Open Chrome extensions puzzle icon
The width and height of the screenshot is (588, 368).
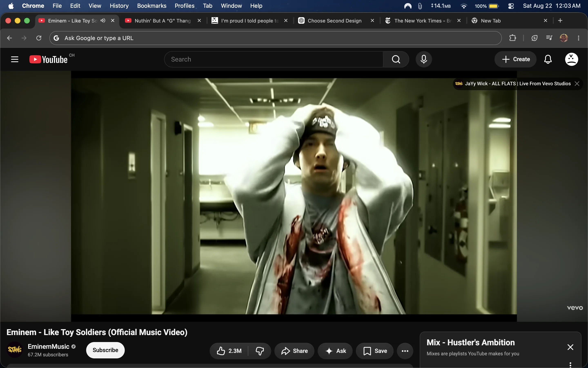(513, 38)
